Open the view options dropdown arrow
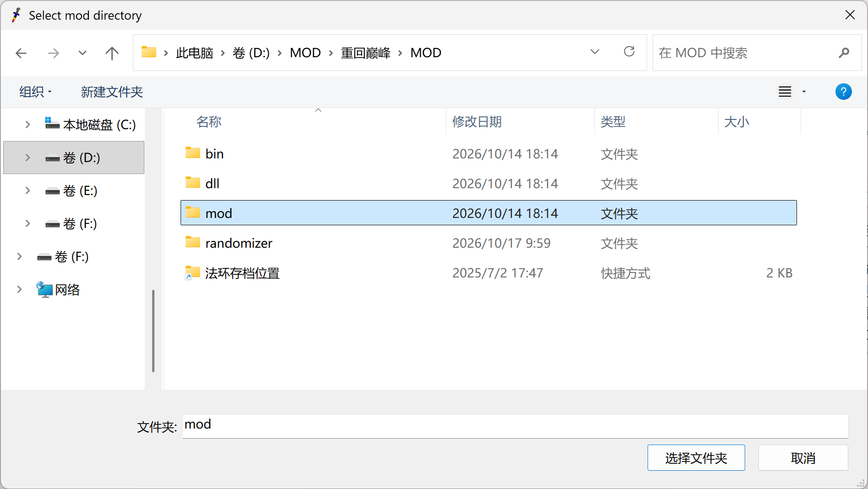868x489 pixels. tap(804, 92)
